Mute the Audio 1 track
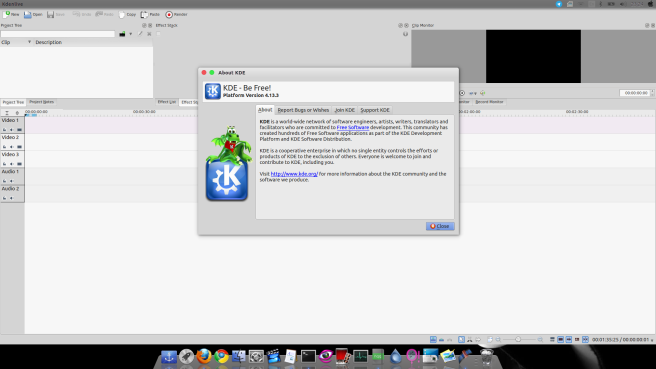656x369 pixels. pos(12,181)
